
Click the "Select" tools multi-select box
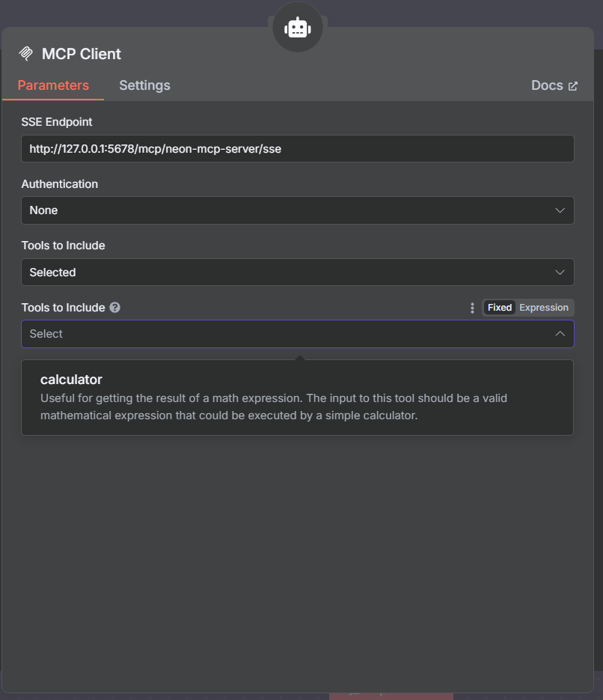(x=284, y=334)
